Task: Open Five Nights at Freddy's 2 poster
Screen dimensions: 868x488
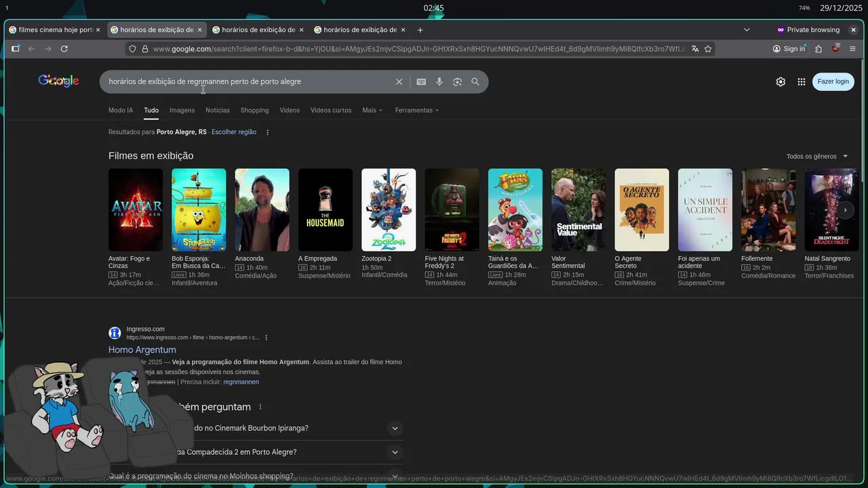Action: (452, 210)
